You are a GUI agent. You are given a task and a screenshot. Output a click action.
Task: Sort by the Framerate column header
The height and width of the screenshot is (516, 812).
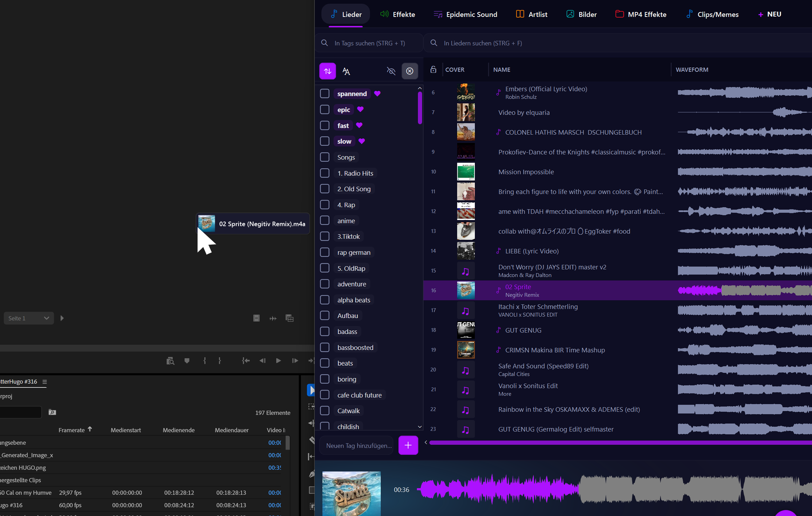(x=72, y=430)
